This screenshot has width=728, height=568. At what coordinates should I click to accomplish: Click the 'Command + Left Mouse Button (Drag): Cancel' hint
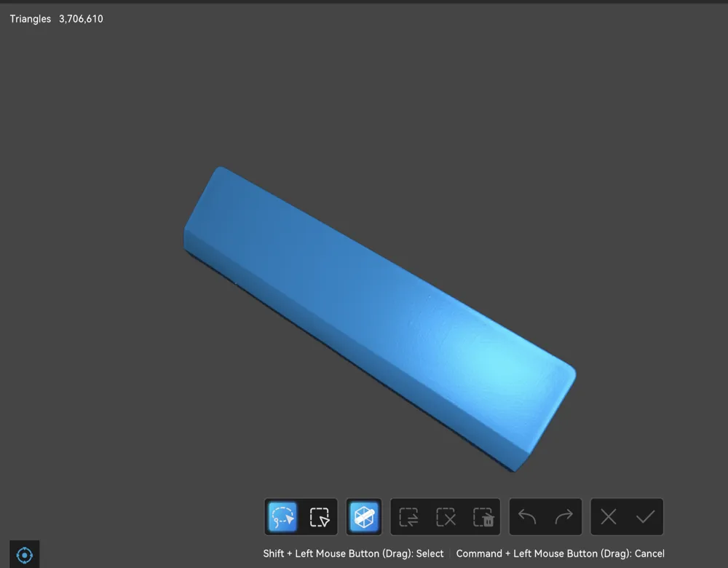tap(561, 553)
